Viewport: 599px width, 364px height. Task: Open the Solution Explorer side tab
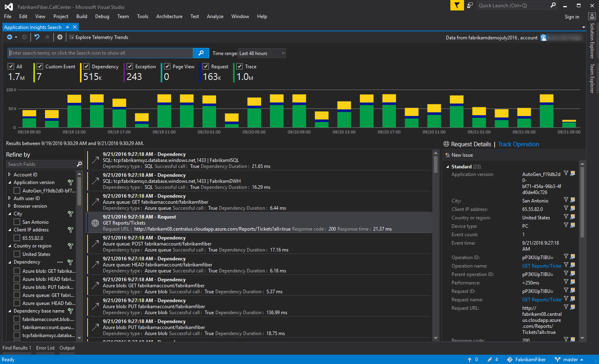tap(592, 41)
